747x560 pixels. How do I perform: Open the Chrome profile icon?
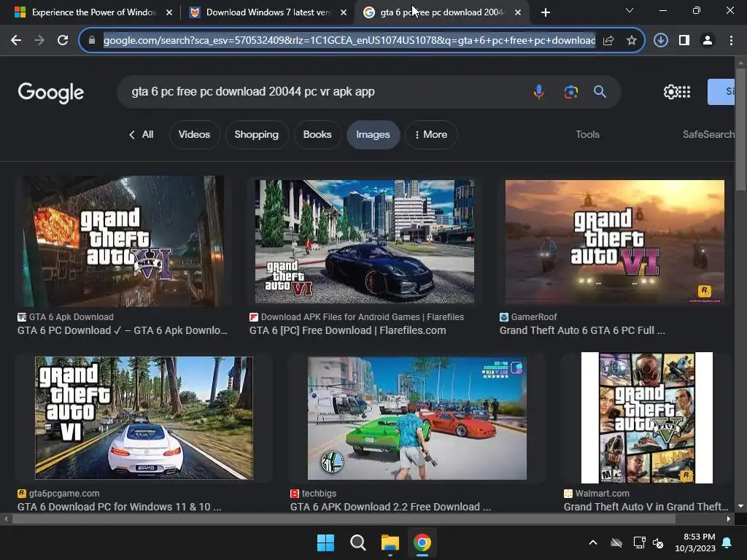pos(708,41)
